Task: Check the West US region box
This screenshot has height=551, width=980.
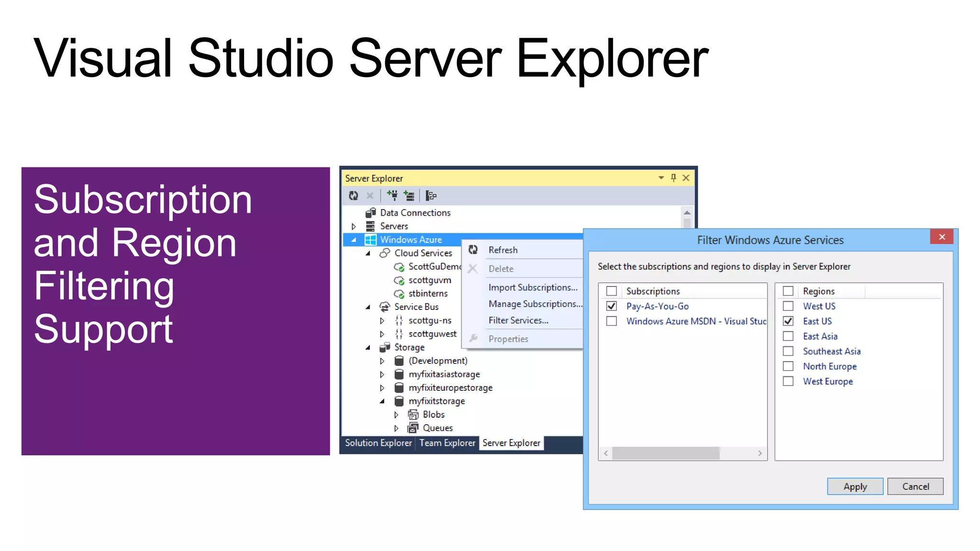Action: [788, 306]
